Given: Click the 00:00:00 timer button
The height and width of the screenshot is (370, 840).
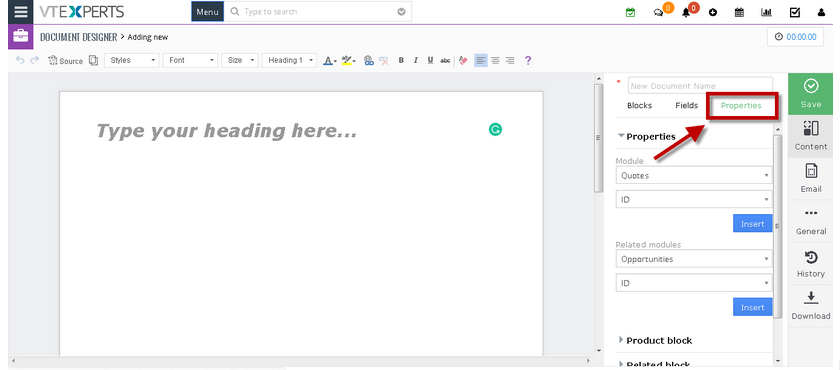Looking at the screenshot, I should [x=796, y=37].
